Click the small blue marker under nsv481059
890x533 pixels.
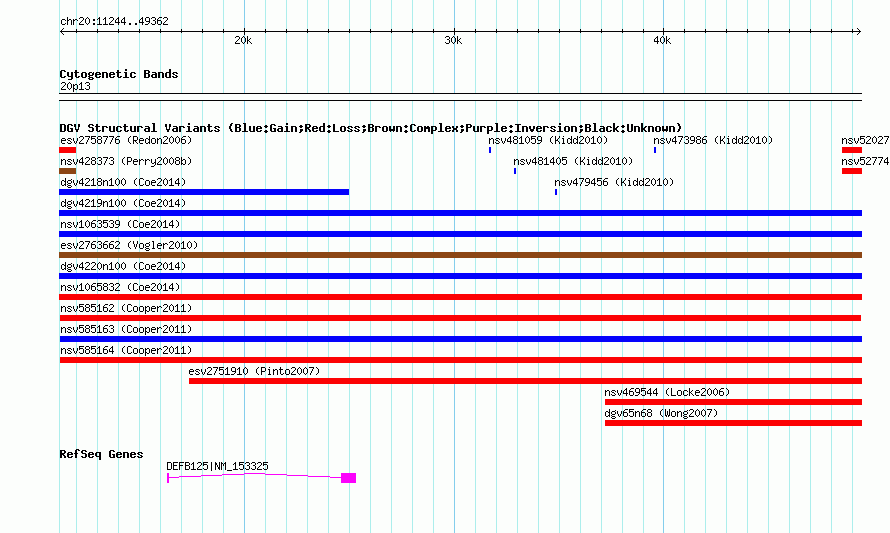pyautogui.click(x=490, y=150)
